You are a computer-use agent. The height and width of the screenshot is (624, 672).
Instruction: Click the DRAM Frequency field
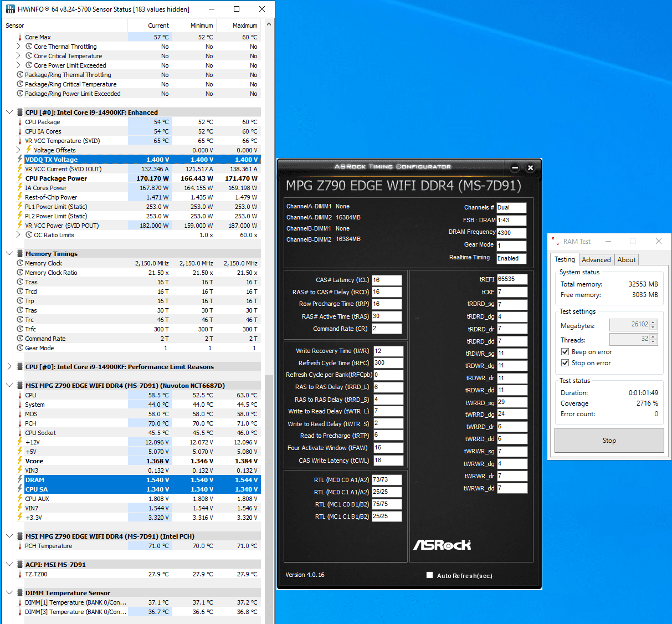(x=511, y=233)
